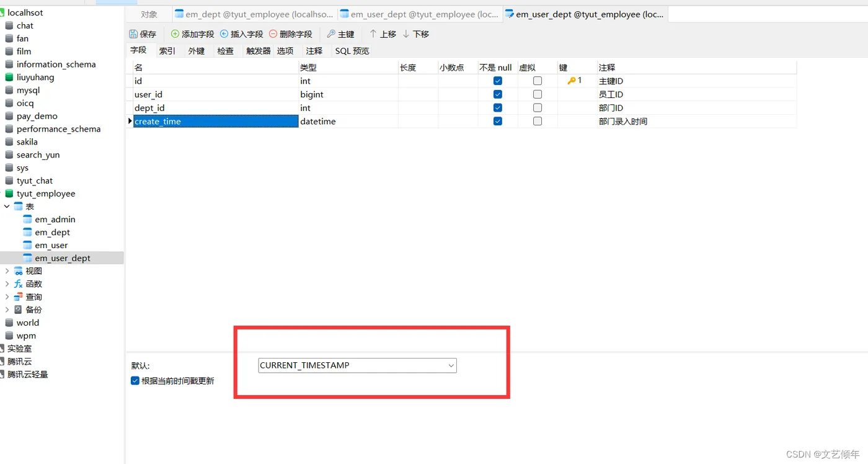Click the film database icon
Viewport: 868px width, 464px height.
click(x=9, y=51)
